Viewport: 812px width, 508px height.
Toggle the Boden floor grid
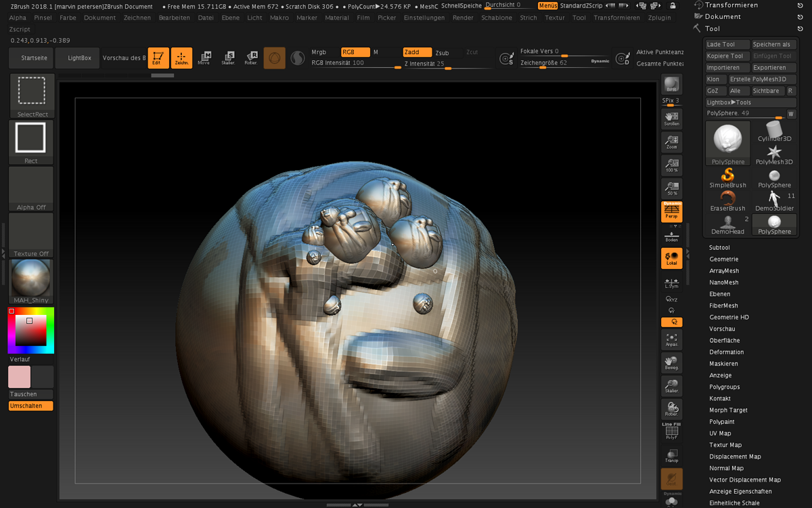click(x=671, y=235)
